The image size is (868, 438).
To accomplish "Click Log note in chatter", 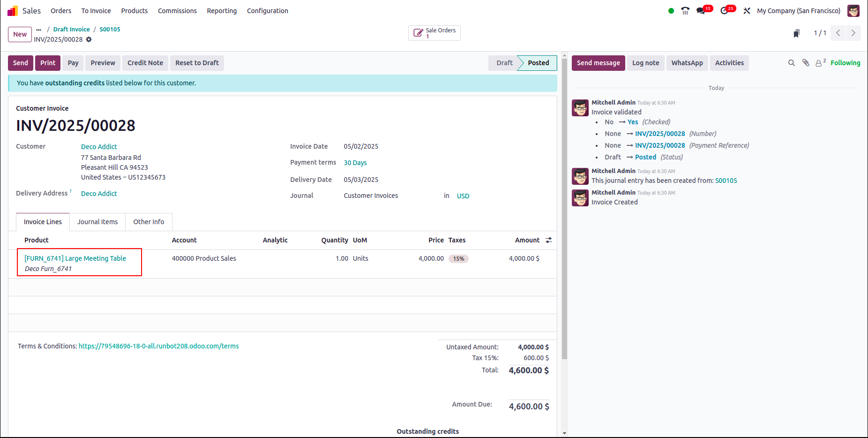I will (646, 63).
